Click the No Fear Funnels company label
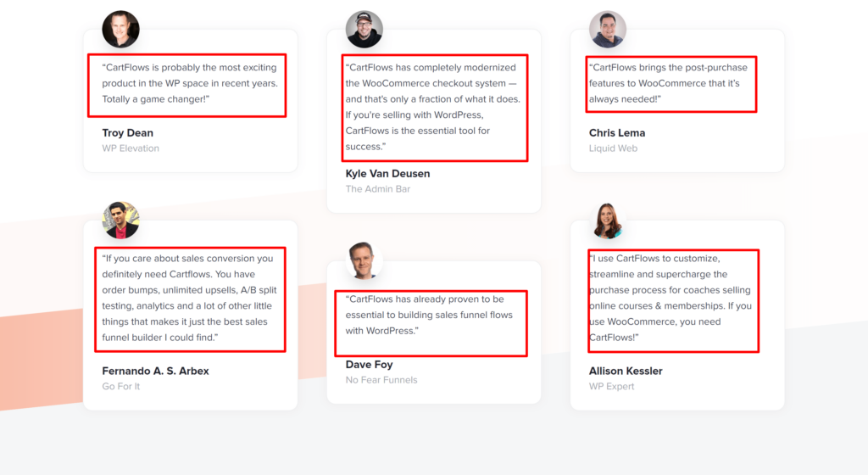This screenshot has width=868, height=475. [381, 380]
